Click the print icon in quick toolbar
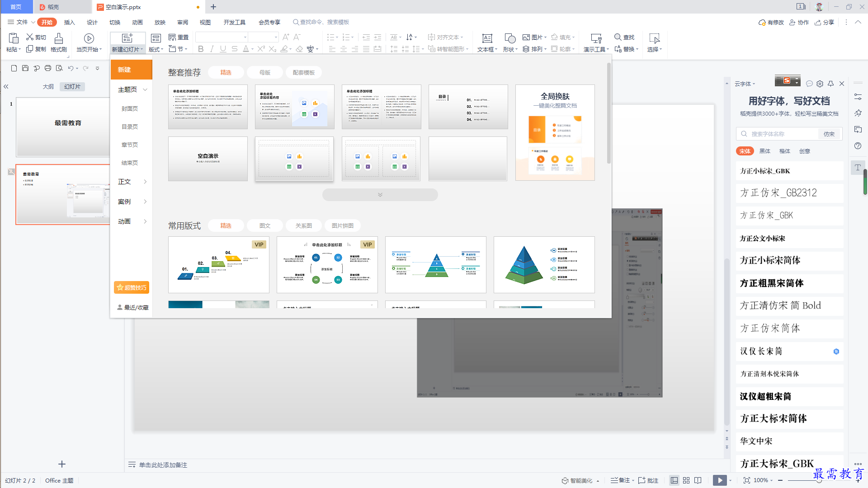 tap(48, 68)
